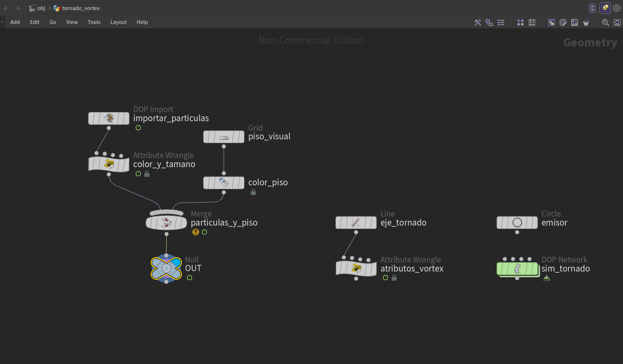
Task: Open the network editor tools wrench icon
Action: click(478, 23)
